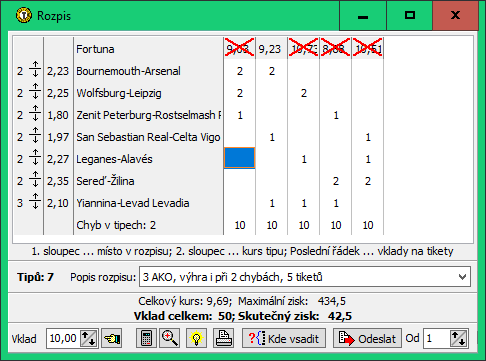Click the Kde vsadit button

point(284,338)
